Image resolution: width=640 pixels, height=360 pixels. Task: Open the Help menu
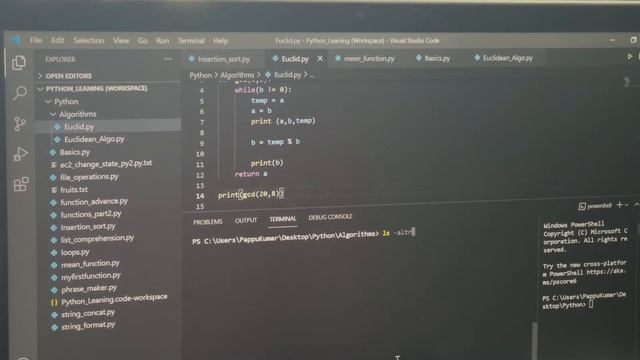(220, 41)
